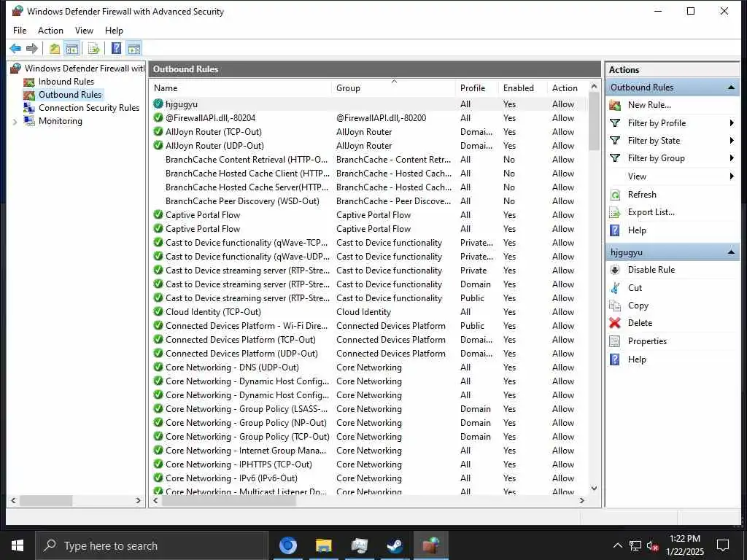The width and height of the screenshot is (747, 560).
Task: Click the Inbound Rules tree icon
Action: coord(29,82)
